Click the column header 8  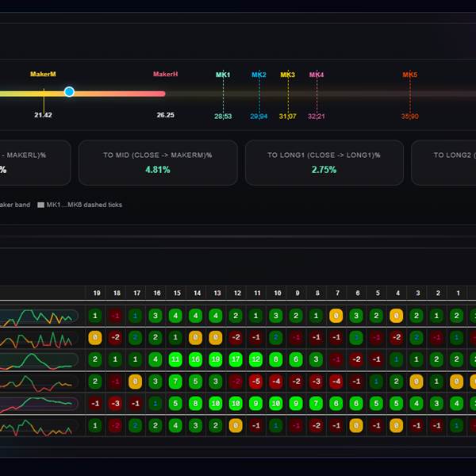[x=317, y=293]
